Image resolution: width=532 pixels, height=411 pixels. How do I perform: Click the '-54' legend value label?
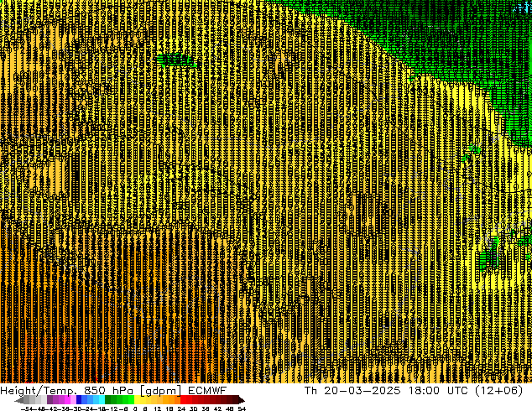coord(27,408)
